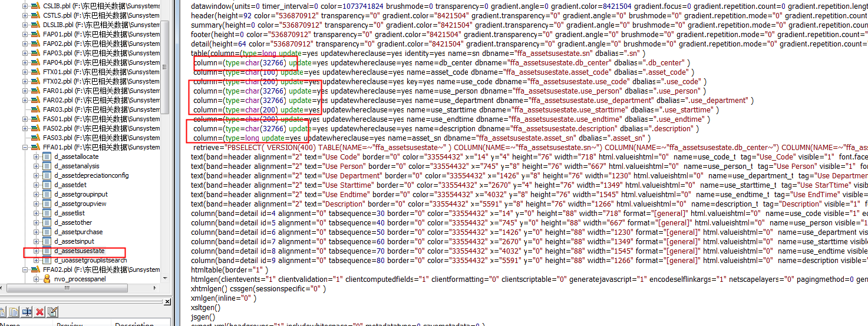The width and height of the screenshot is (868, 326).
Task: Click text="Use Code" in header text line
Action: click(332, 157)
